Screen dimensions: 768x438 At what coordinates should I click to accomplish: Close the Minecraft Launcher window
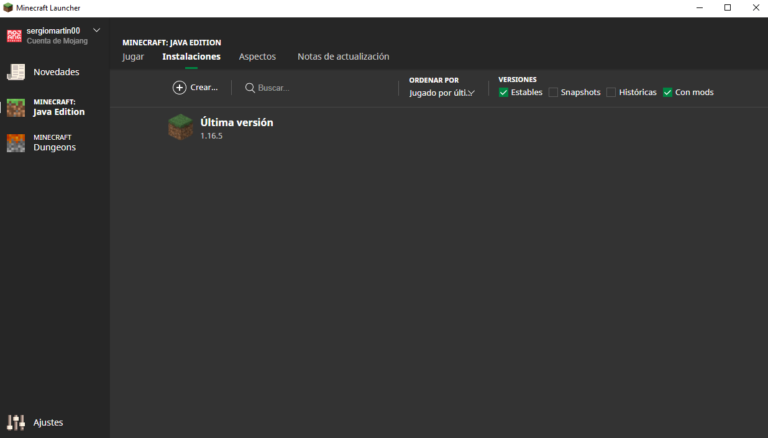point(756,8)
